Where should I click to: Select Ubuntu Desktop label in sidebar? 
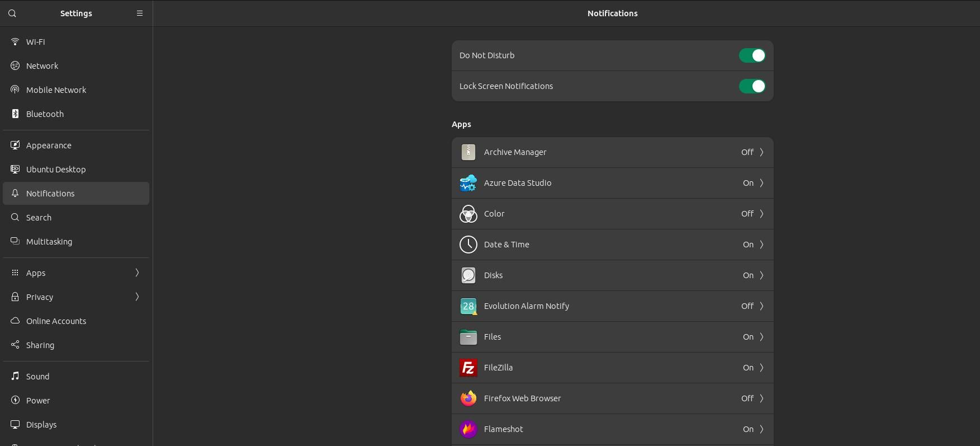[56, 170]
